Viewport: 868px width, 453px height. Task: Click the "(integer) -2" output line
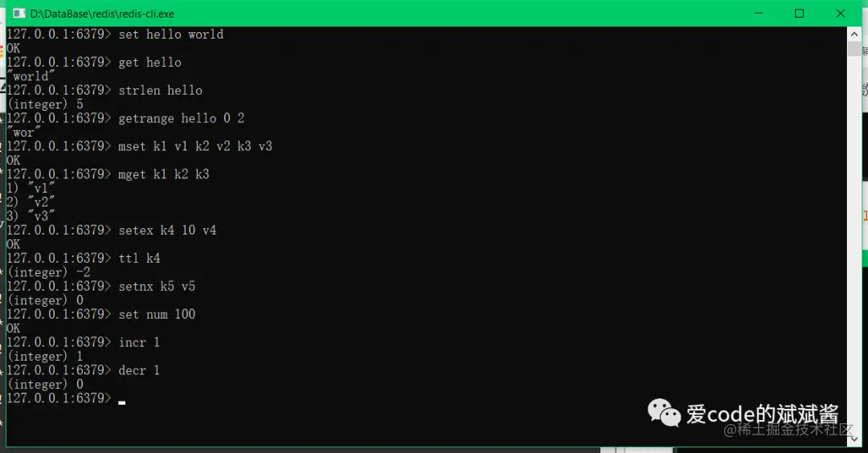(49, 272)
